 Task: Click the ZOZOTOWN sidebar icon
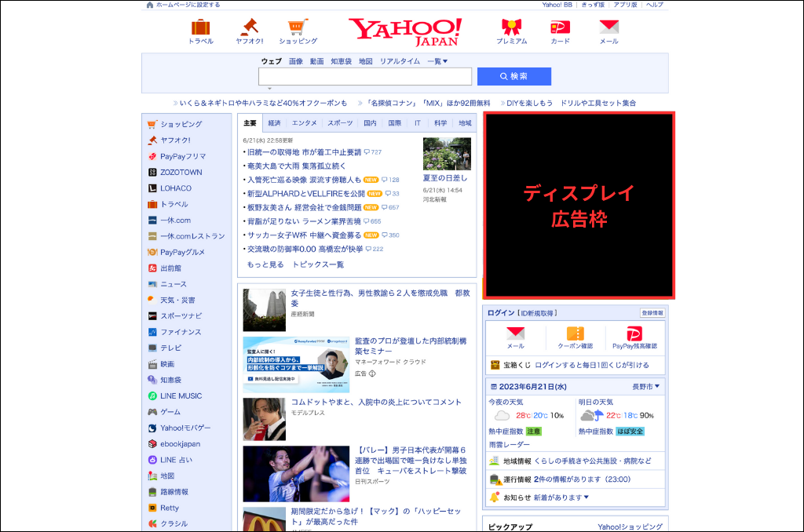point(152,172)
